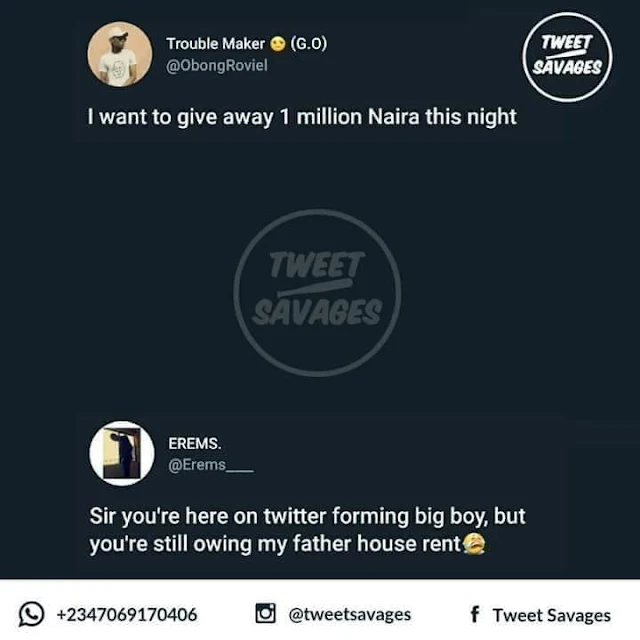Click the '1 million Naira' tweet text

350,117
